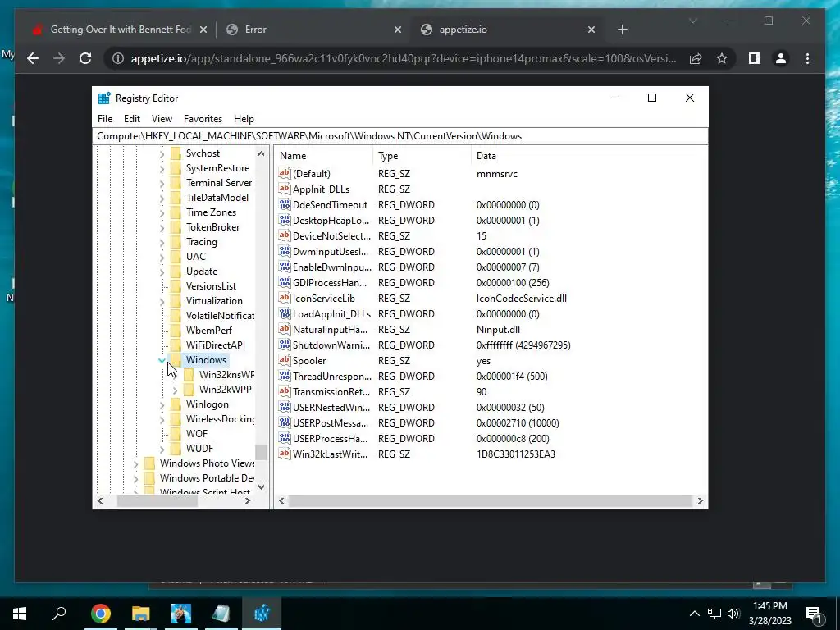Open a new Chrome tab
This screenshot has height=630, width=840.
[x=622, y=30]
